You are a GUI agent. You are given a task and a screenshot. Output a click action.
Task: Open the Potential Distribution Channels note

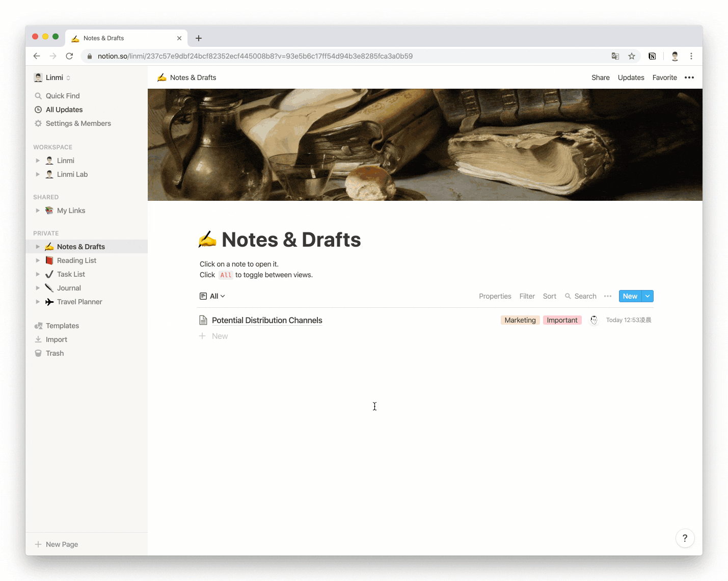pos(267,320)
